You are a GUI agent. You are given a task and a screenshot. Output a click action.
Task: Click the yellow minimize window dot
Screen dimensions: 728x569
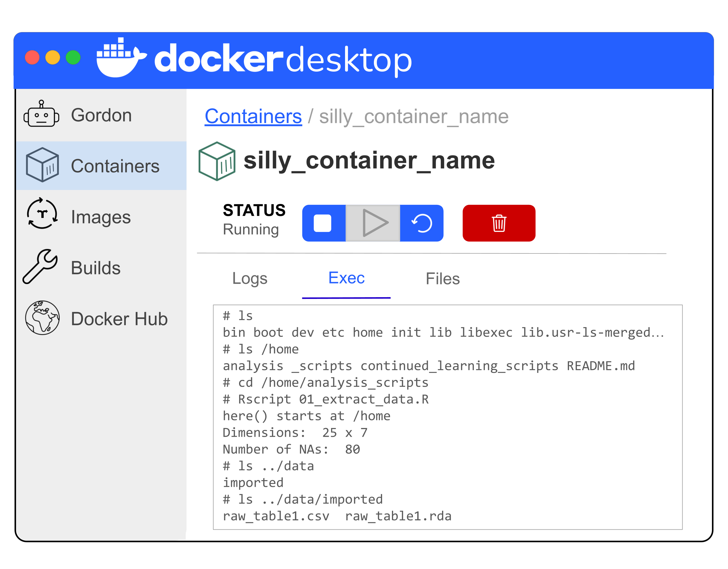[x=53, y=57]
